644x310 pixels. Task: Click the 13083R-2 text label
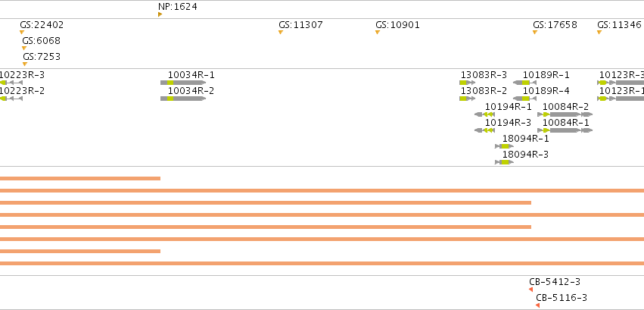pos(484,91)
